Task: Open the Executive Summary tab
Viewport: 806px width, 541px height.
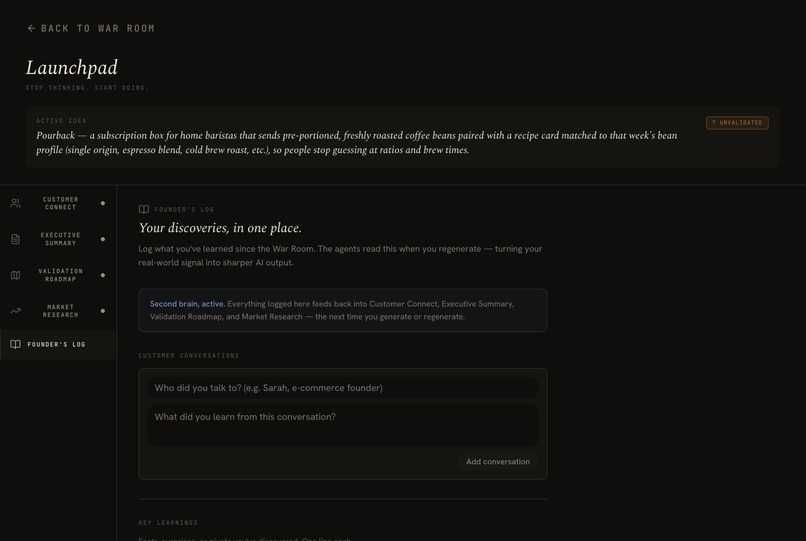Action: pyautogui.click(x=58, y=239)
